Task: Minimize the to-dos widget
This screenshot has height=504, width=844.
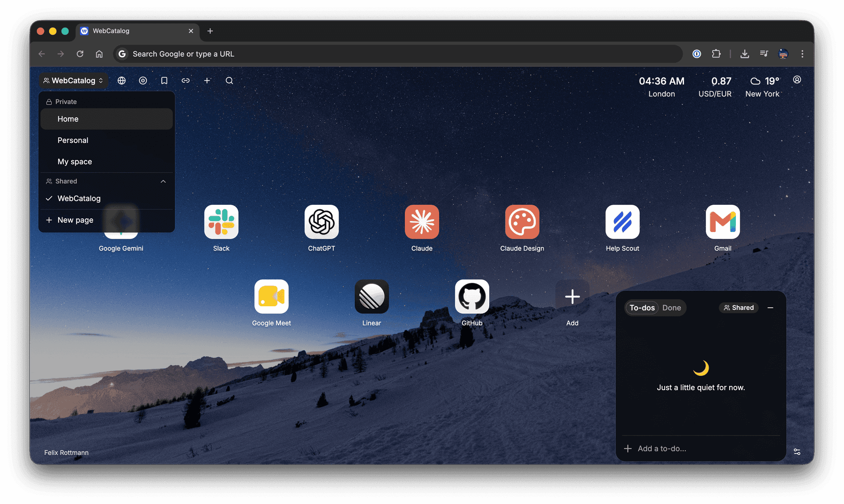Action: coord(770,308)
